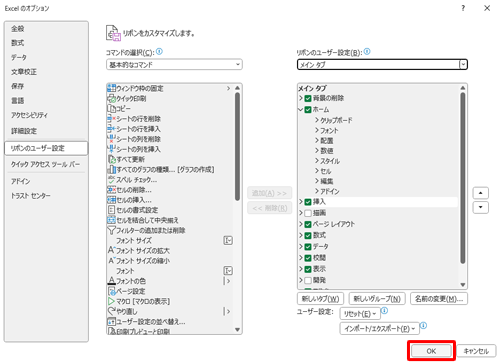Viewport: 500px width, 362px height.
Task: Select フォント サイズの拡大 command icon
Action: pos(111,250)
